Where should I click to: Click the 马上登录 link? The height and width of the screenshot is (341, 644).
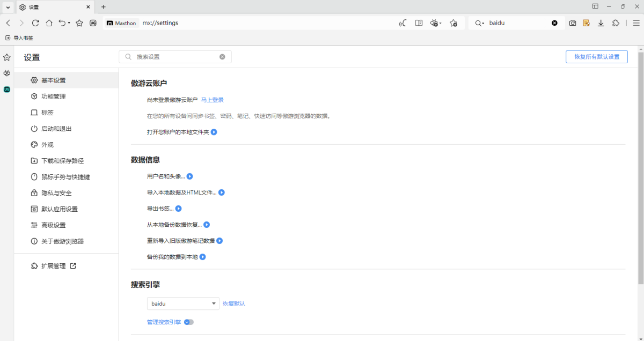pyautogui.click(x=212, y=100)
